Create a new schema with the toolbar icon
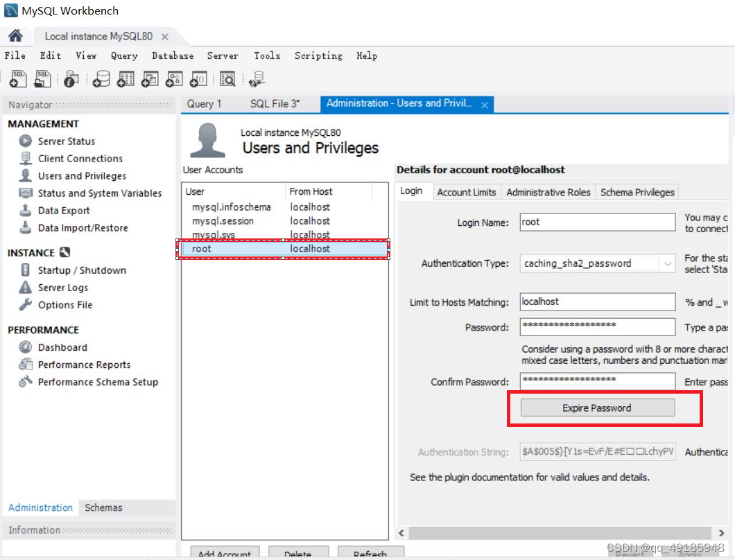 coord(101,78)
